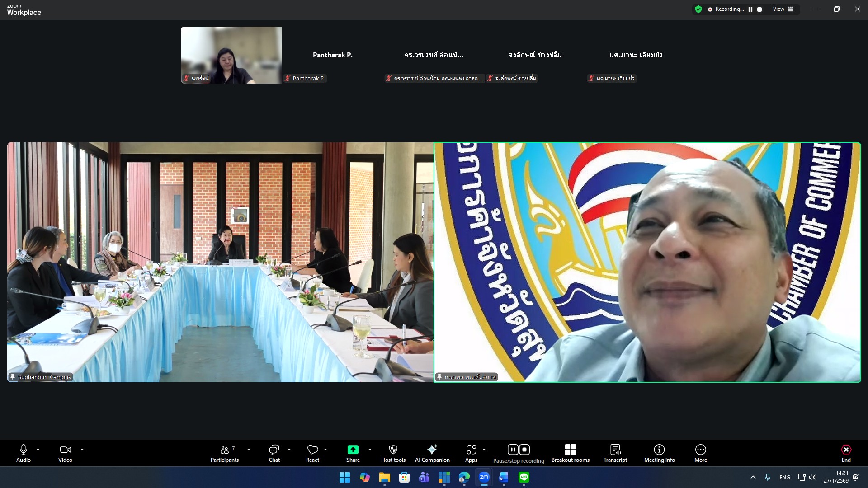Image resolution: width=868 pixels, height=488 pixels.
Task: Pause the recording in bottom toolbar
Action: click(x=513, y=450)
